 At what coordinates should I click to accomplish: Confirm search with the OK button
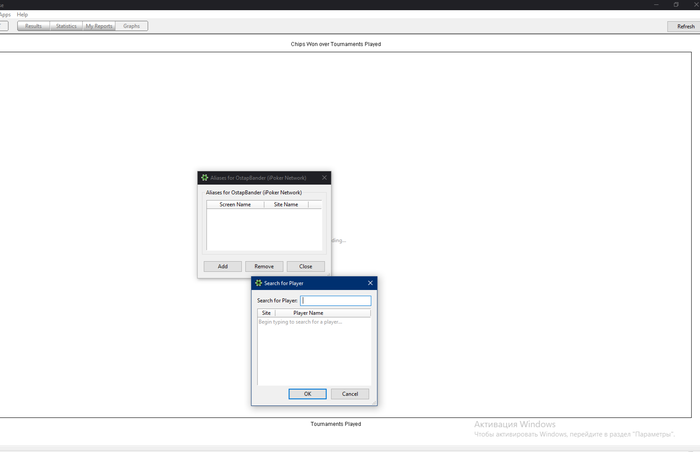[x=308, y=394]
